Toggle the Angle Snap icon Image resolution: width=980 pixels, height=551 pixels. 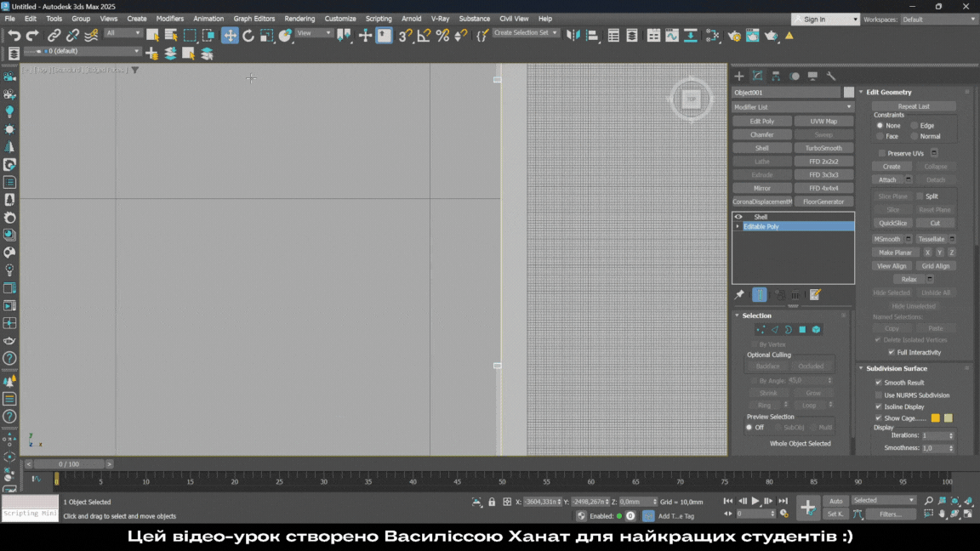tap(424, 36)
